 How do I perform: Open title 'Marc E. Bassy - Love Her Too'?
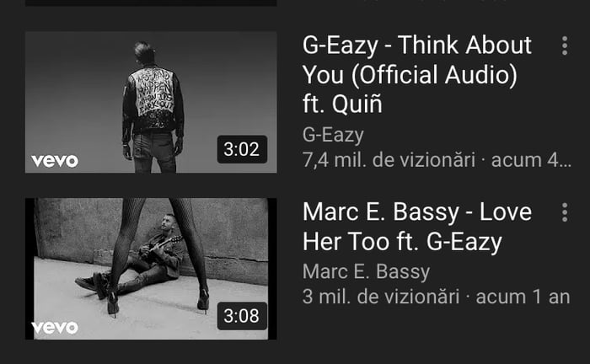[x=417, y=227]
